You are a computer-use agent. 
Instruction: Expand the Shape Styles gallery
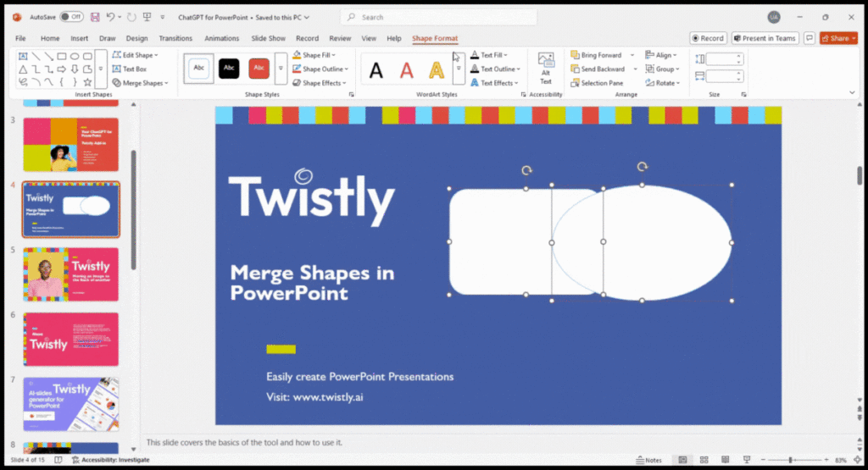281,69
